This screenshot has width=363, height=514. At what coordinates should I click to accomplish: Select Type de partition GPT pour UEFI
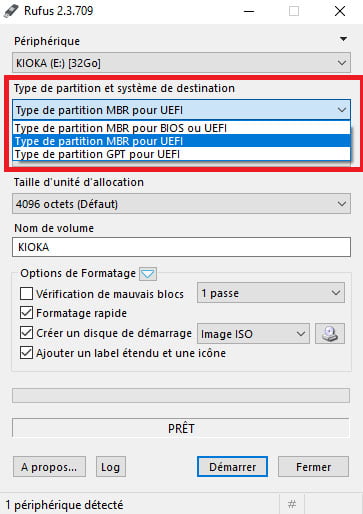click(x=181, y=154)
